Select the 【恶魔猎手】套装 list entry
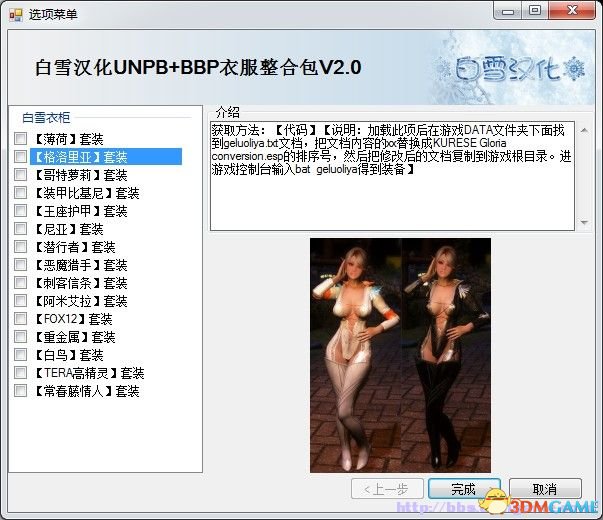 80,265
